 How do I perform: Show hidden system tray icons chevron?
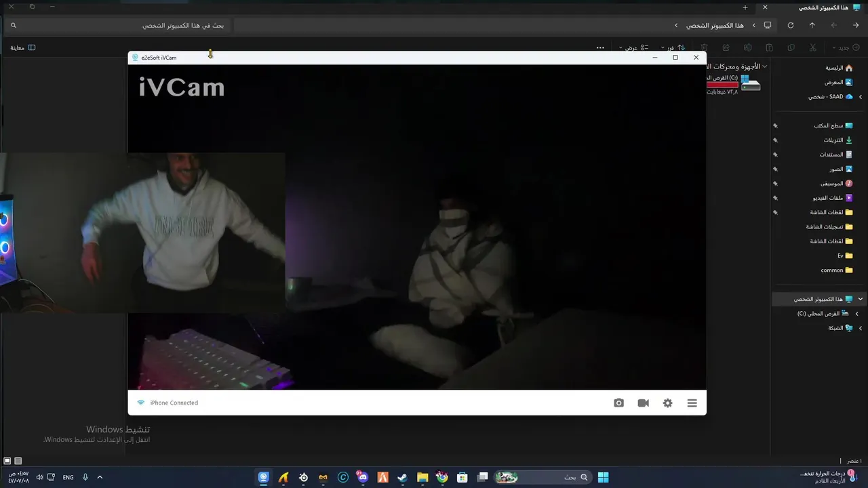(x=100, y=477)
